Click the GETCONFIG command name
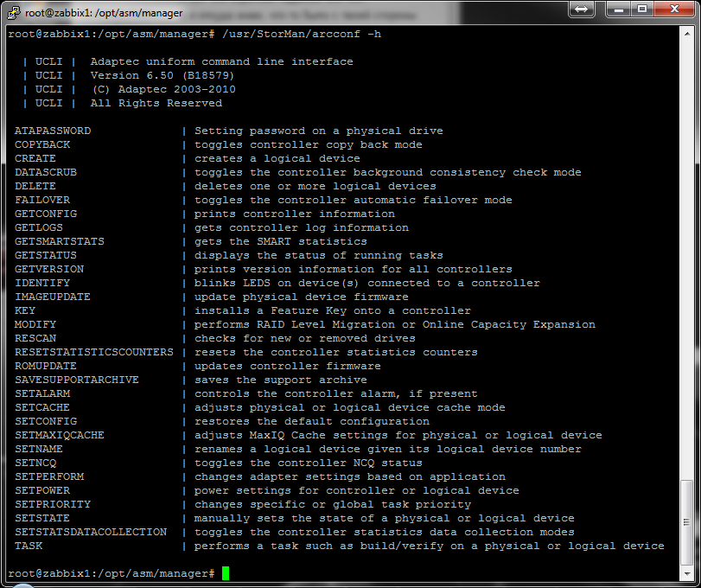 click(46, 214)
